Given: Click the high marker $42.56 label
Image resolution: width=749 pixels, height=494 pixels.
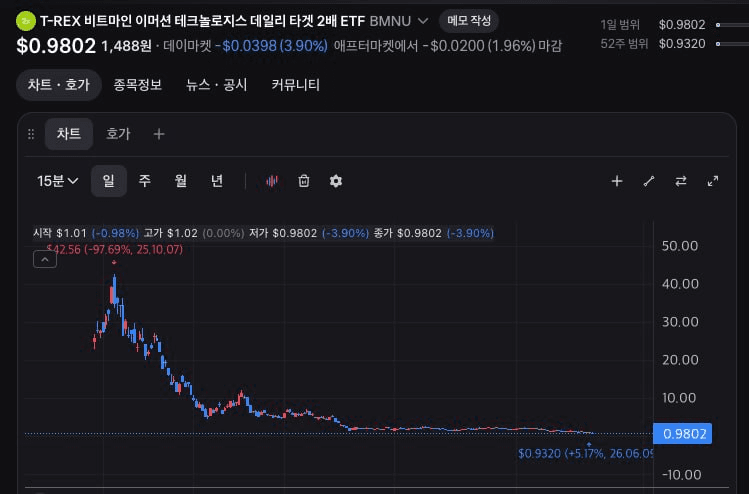Looking at the screenshot, I should click(x=115, y=249).
